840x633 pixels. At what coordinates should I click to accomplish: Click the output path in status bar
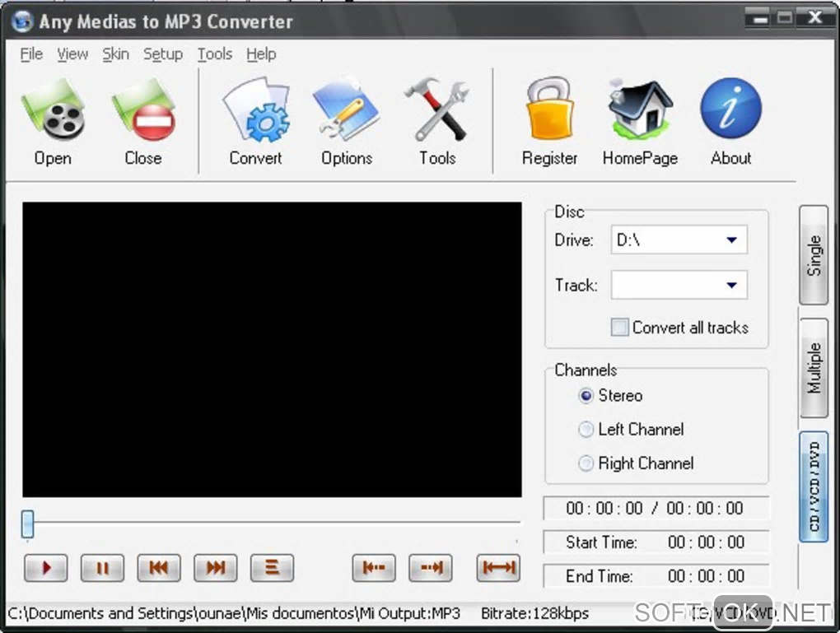pos(192,614)
